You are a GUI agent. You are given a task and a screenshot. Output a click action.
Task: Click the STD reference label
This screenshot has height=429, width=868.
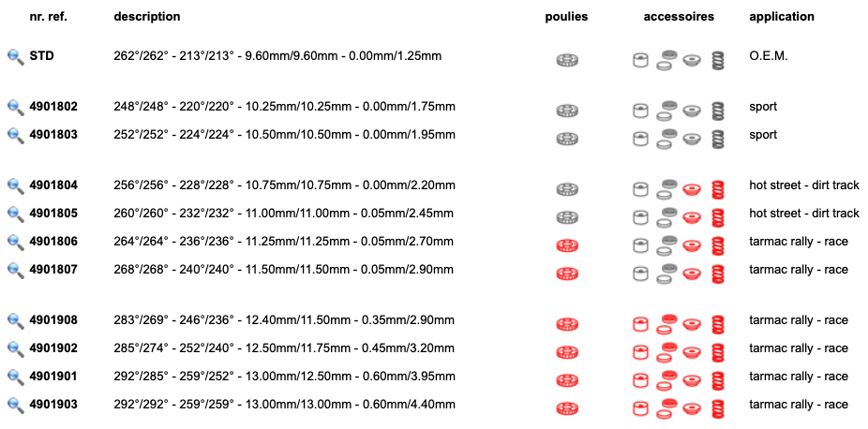[x=41, y=56]
